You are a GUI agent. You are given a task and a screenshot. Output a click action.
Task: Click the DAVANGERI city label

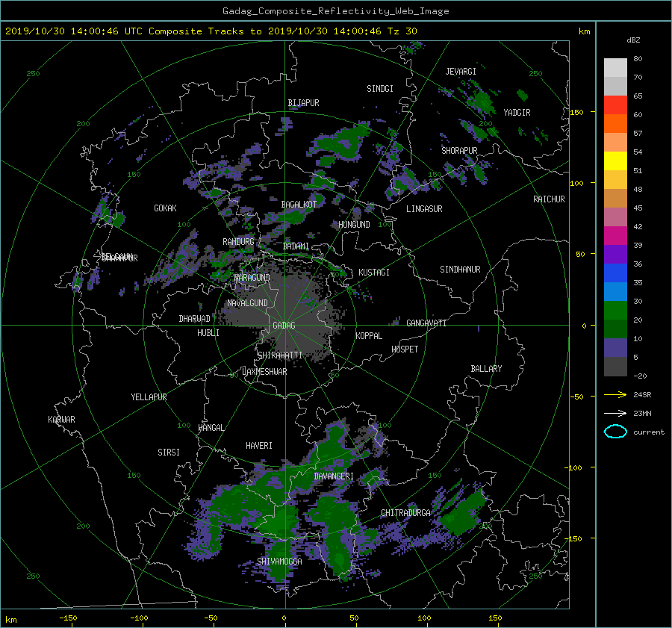pyautogui.click(x=334, y=476)
